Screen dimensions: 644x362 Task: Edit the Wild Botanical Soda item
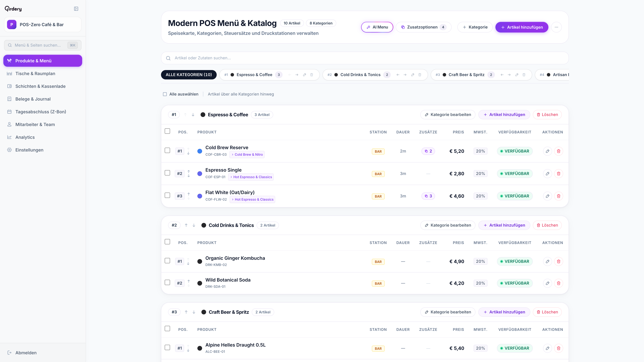pos(548,283)
